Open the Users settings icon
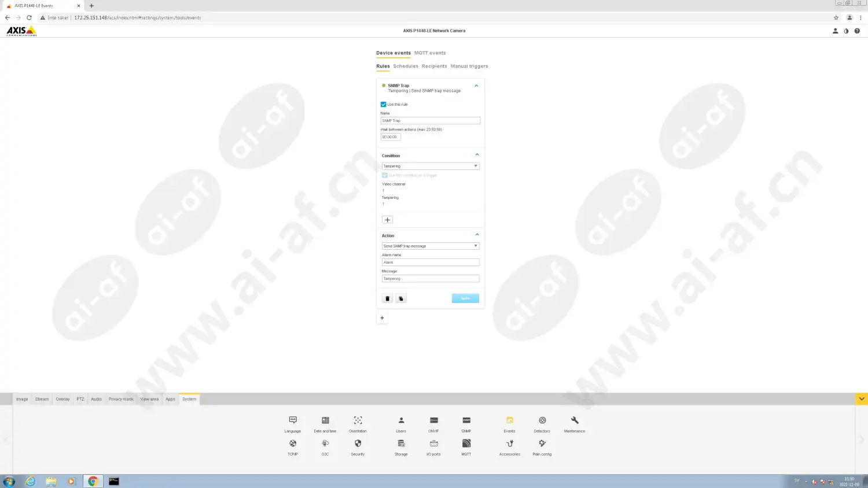This screenshot has height=488, width=868. [x=401, y=420]
